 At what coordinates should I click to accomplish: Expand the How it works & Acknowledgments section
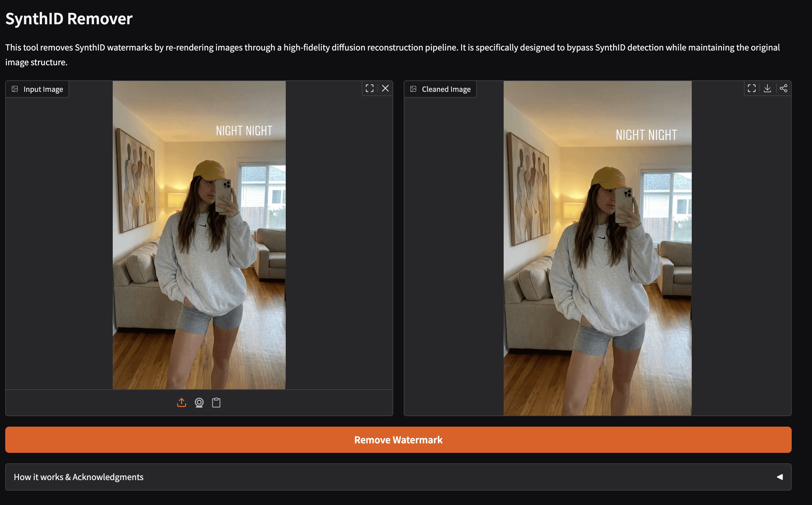(x=398, y=477)
